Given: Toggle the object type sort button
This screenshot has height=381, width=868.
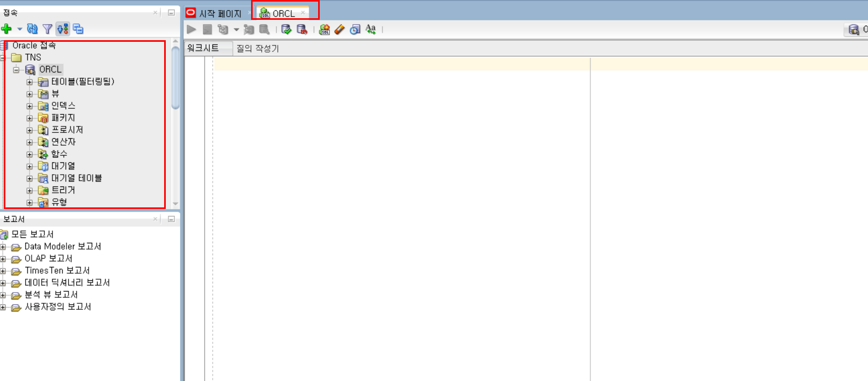Looking at the screenshot, I should click(x=63, y=29).
